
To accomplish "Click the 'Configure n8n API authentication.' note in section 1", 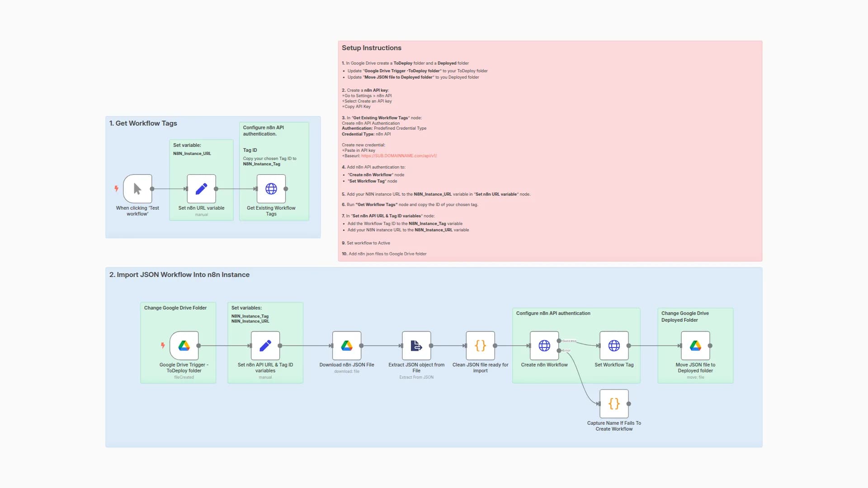I will 264,131.
